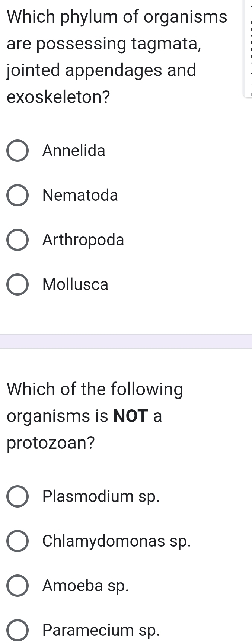Click the Annelida answer label text

(x=74, y=150)
